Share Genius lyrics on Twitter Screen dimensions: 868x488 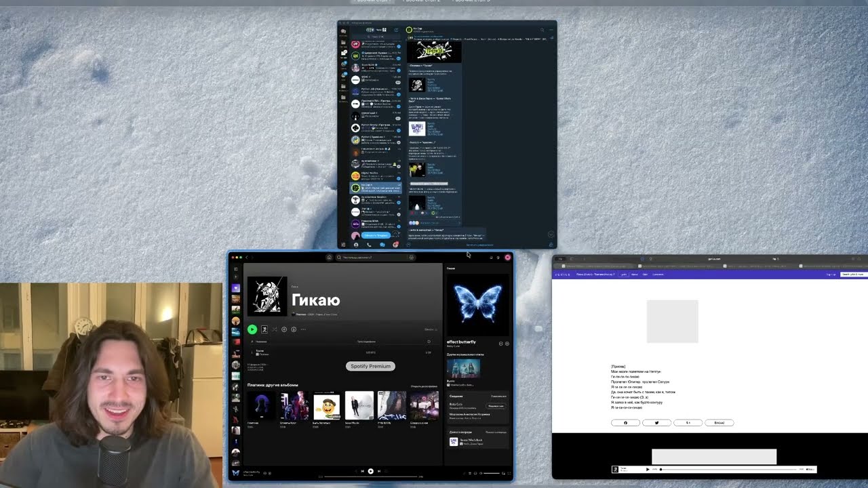(656, 422)
